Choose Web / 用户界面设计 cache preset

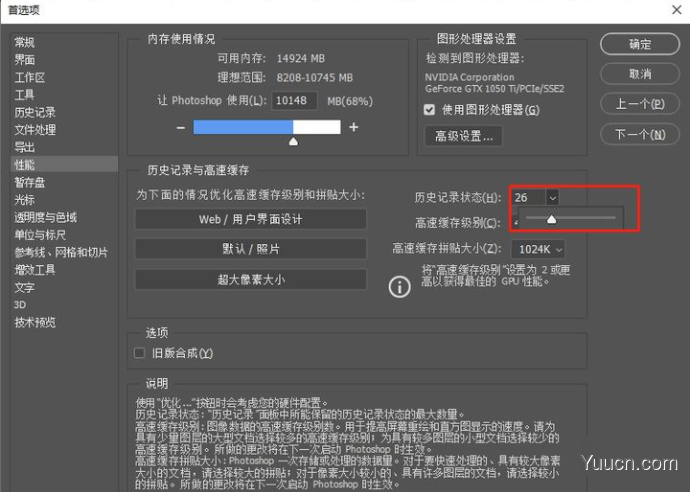tap(250, 219)
